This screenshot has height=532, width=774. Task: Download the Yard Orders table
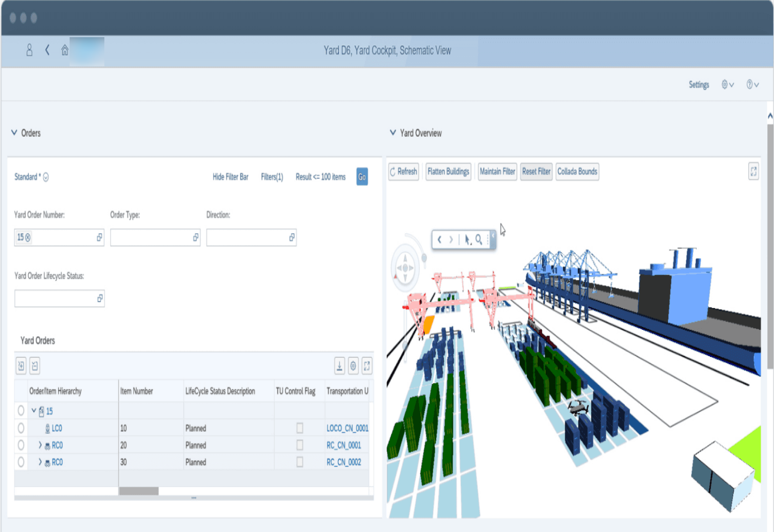[x=339, y=366]
